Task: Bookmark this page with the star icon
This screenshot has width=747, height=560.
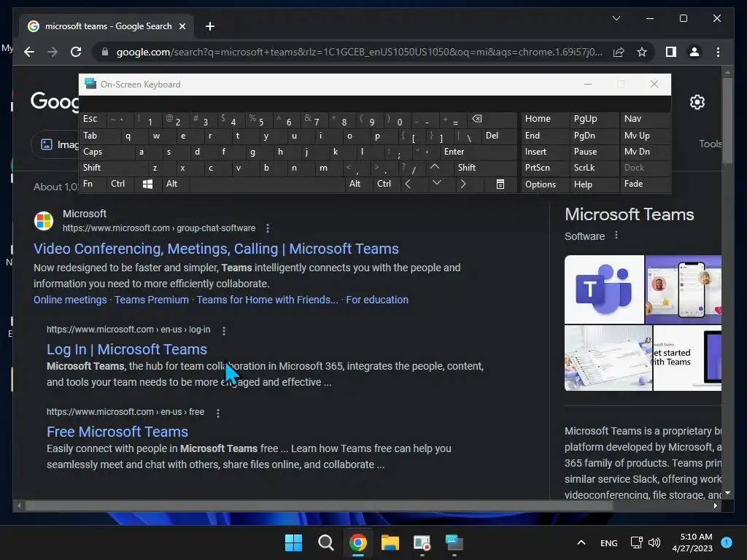Action: coord(642,52)
